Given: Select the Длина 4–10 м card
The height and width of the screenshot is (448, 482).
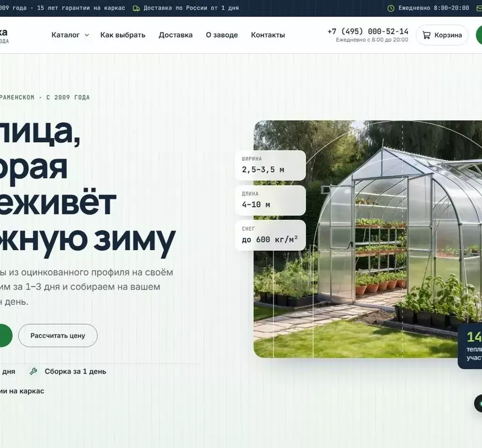Looking at the screenshot, I should click(270, 200).
